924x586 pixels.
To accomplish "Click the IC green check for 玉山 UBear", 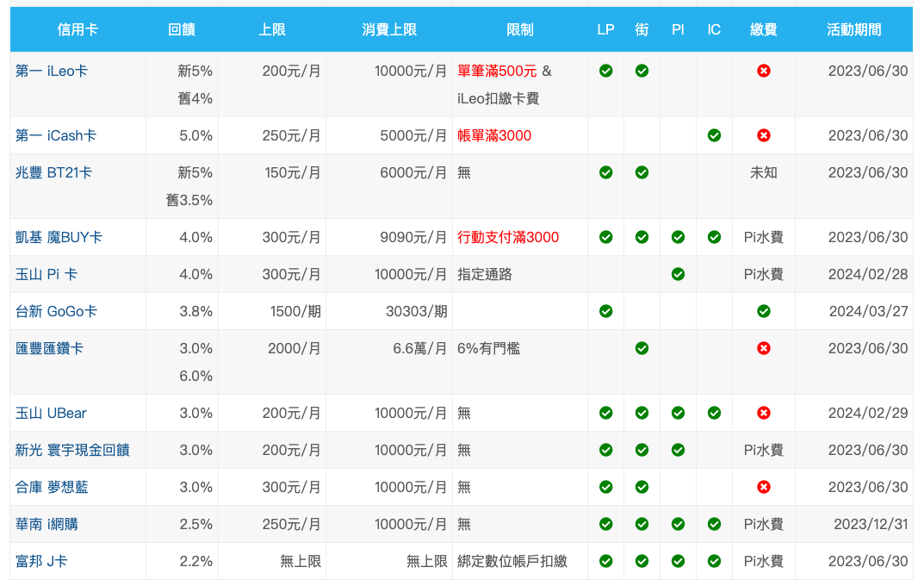I will (x=714, y=414).
